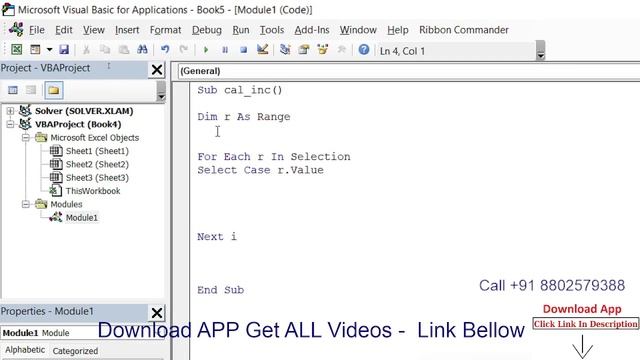Image resolution: width=640 pixels, height=360 pixels.
Task: Close the Project - VBAProject panel
Action: [157, 69]
